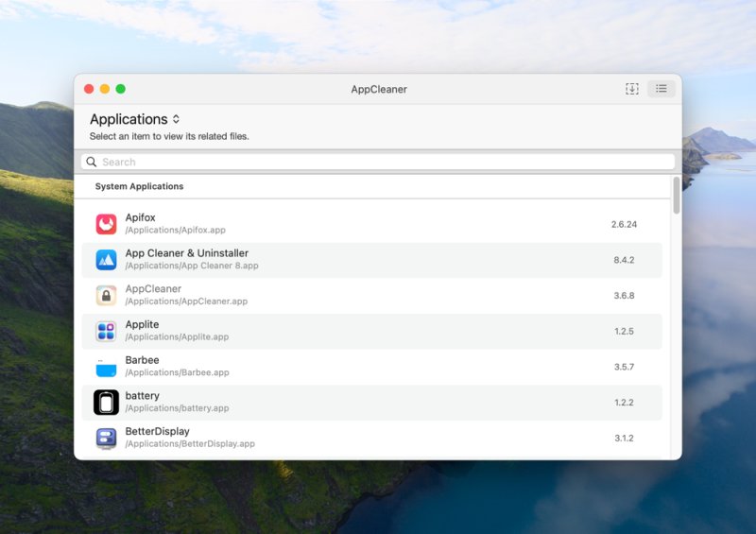756x534 pixels.
Task: Click the yellow minimize window button
Action: (x=105, y=89)
